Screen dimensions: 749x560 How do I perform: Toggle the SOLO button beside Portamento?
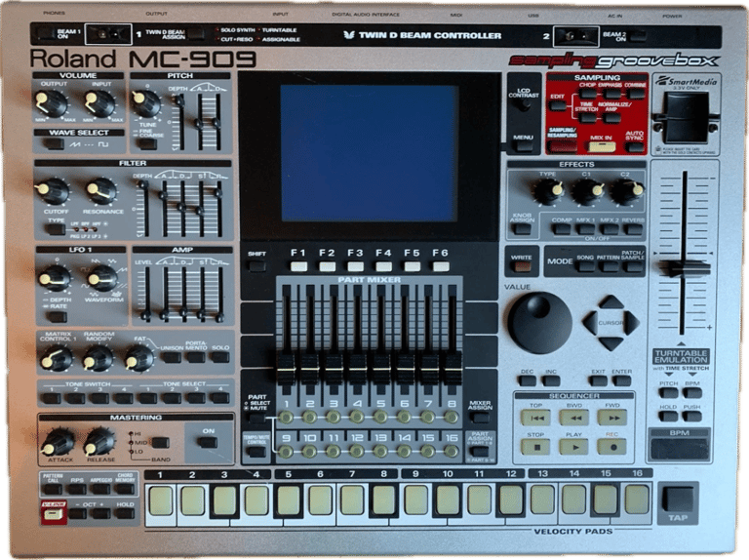coord(220,356)
